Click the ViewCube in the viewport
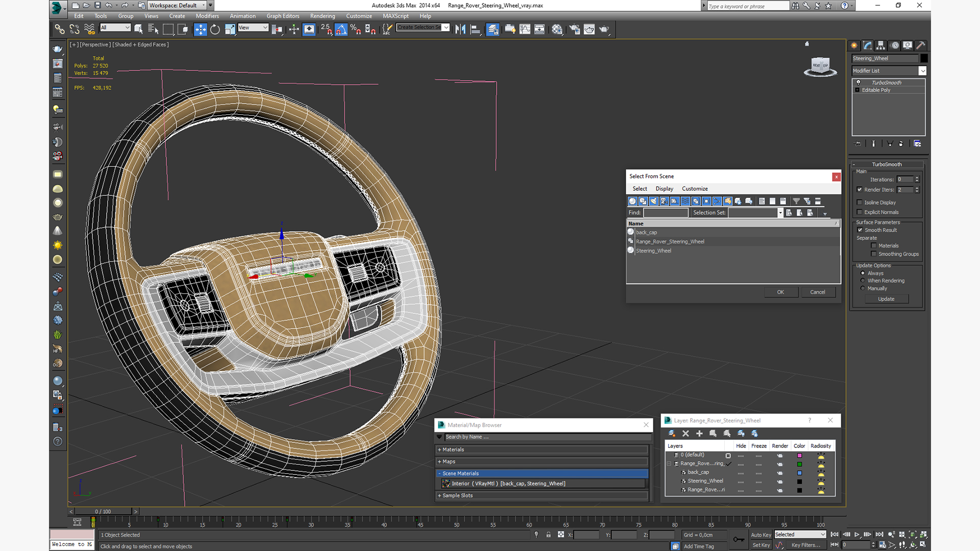 [x=820, y=66]
